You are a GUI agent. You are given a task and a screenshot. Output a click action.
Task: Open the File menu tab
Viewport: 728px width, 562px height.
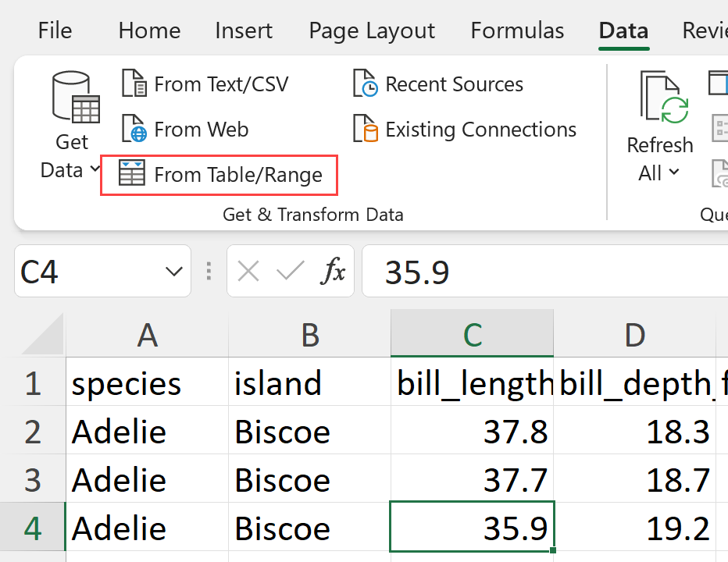[x=55, y=30]
